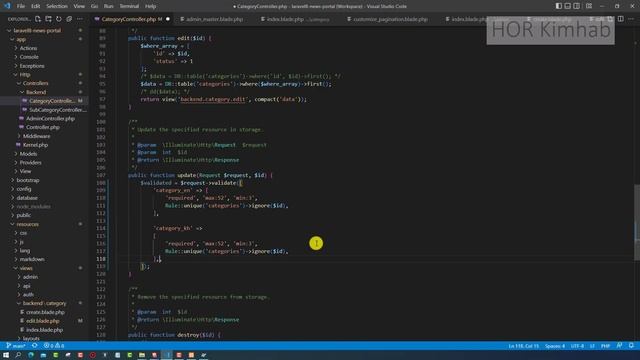Click the red record circle taskbar icon
The width and height of the screenshot is (640, 360).
click(x=93, y=355)
